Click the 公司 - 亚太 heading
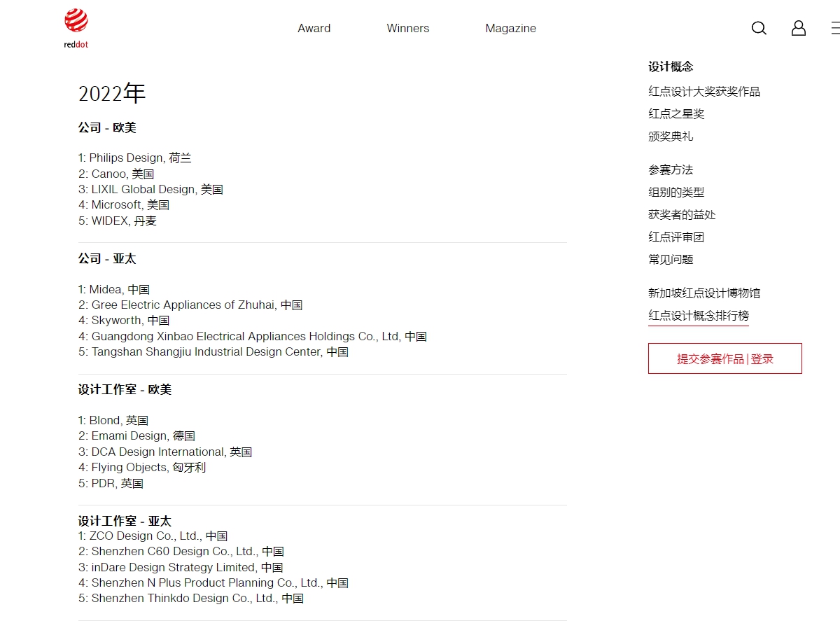Image resolution: width=840 pixels, height=621 pixels. click(107, 259)
